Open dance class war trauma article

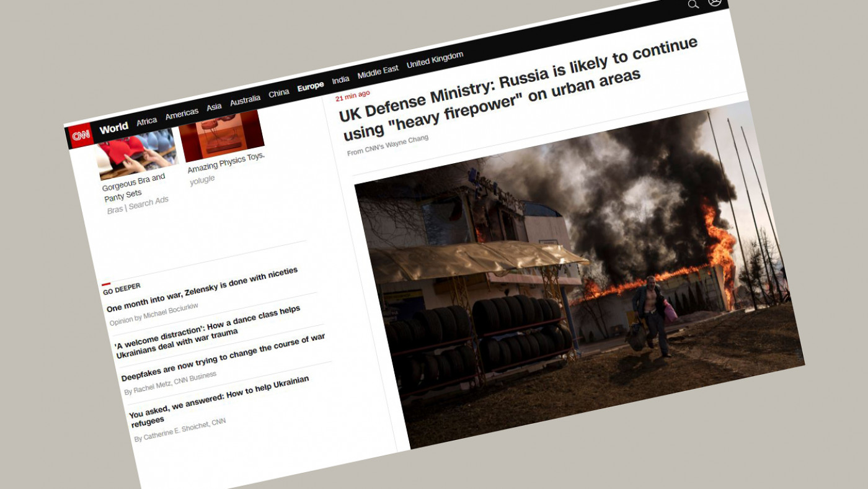pos(209,331)
